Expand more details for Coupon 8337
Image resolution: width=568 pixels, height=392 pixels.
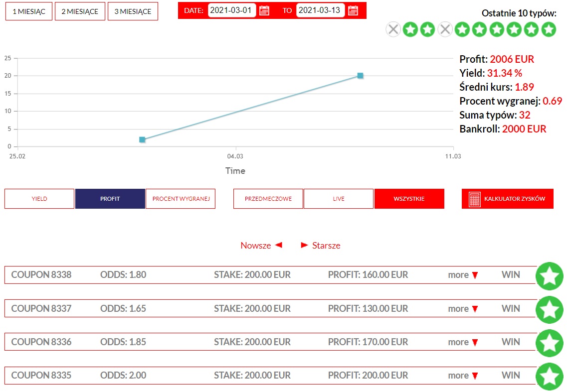pos(463,309)
